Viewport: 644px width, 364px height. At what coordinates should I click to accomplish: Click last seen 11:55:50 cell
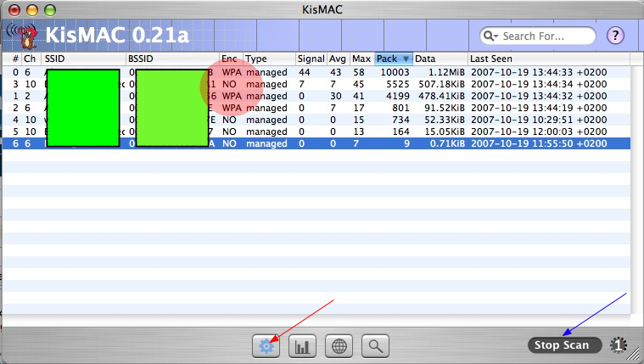tap(539, 143)
